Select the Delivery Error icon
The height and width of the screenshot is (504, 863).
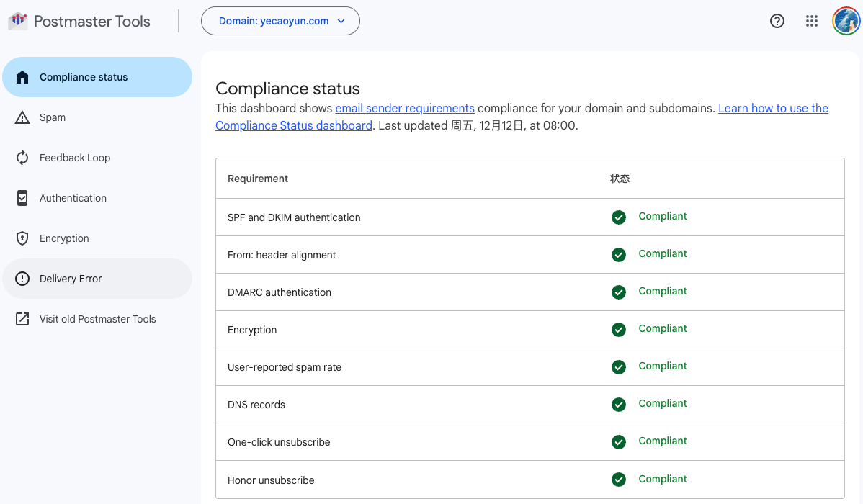point(22,278)
